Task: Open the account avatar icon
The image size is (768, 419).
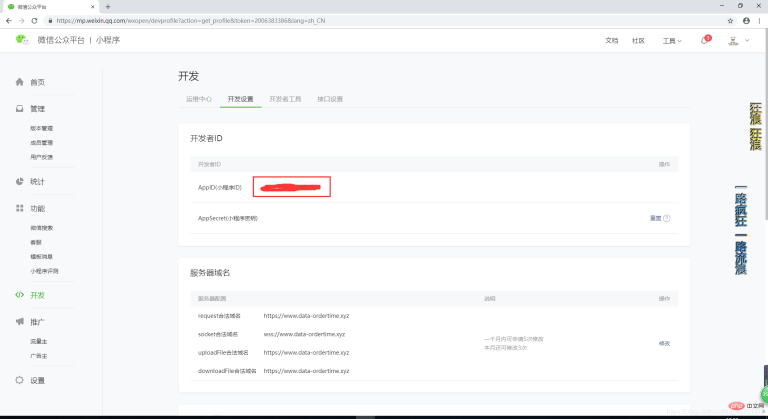Action: click(733, 41)
